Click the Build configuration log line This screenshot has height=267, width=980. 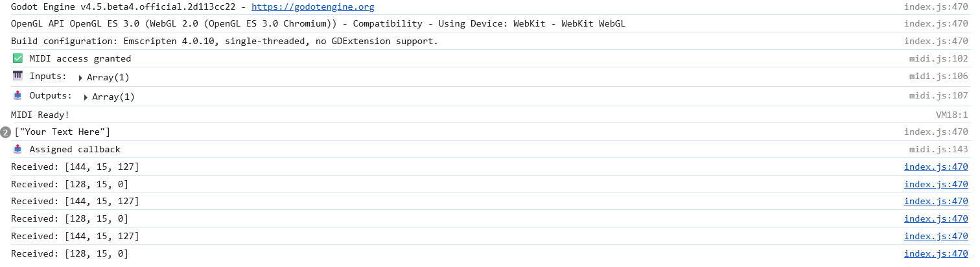point(225,41)
